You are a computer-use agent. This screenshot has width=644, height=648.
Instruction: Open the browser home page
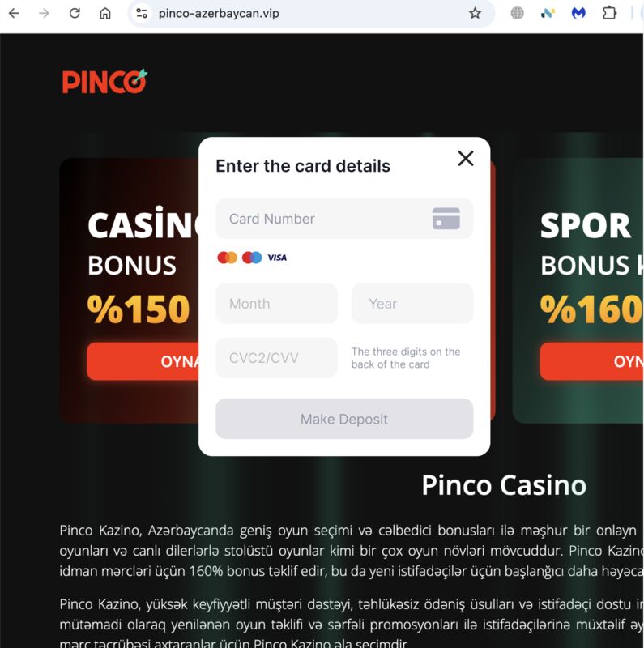(x=105, y=13)
